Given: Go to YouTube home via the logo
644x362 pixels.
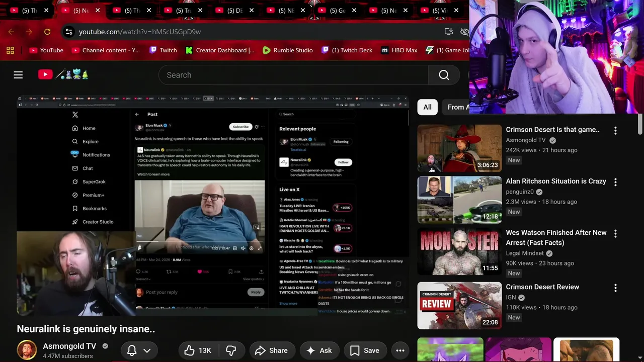Looking at the screenshot, I should tap(63, 75).
